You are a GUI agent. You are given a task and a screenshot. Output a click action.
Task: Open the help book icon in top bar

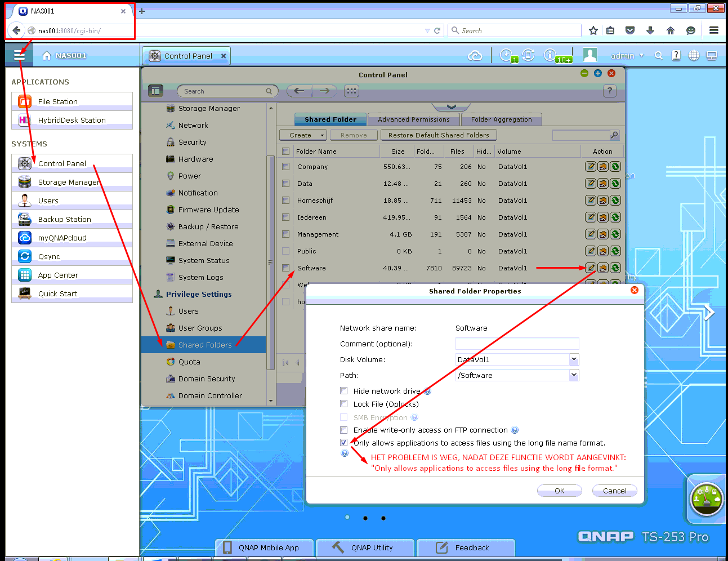[676, 55]
